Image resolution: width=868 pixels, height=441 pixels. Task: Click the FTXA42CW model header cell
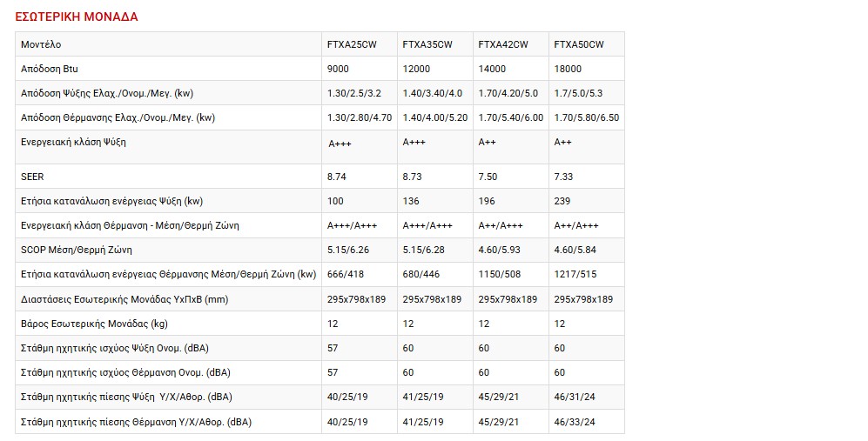click(x=503, y=44)
